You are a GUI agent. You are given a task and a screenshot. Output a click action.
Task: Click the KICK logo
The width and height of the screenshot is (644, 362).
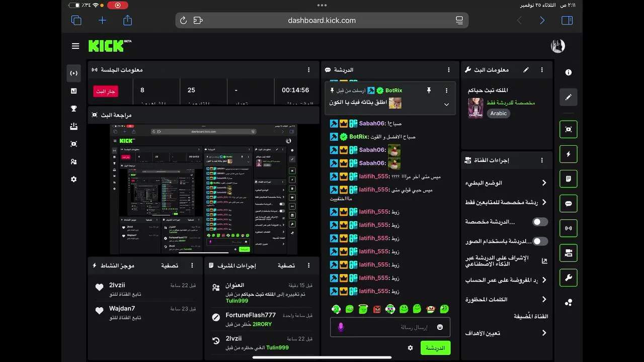110,46
